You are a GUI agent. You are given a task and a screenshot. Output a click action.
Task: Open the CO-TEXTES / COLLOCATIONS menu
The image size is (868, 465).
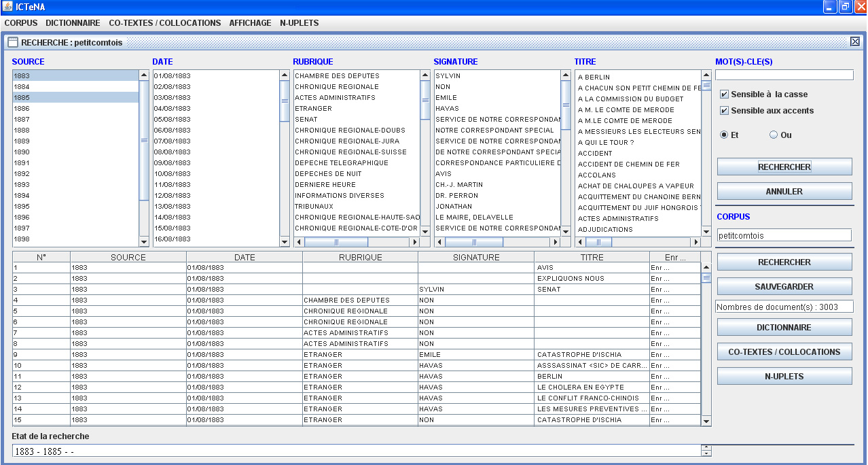[164, 23]
